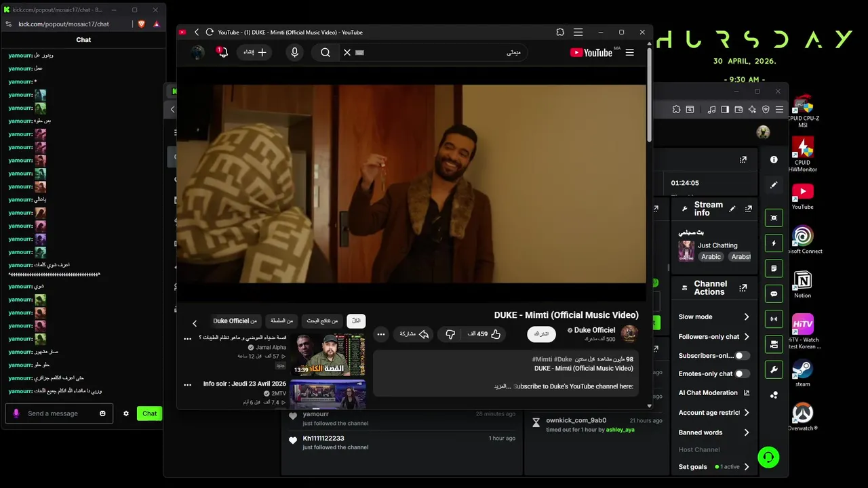
Task: Open the Notion desktop shortcut
Action: coord(803,284)
